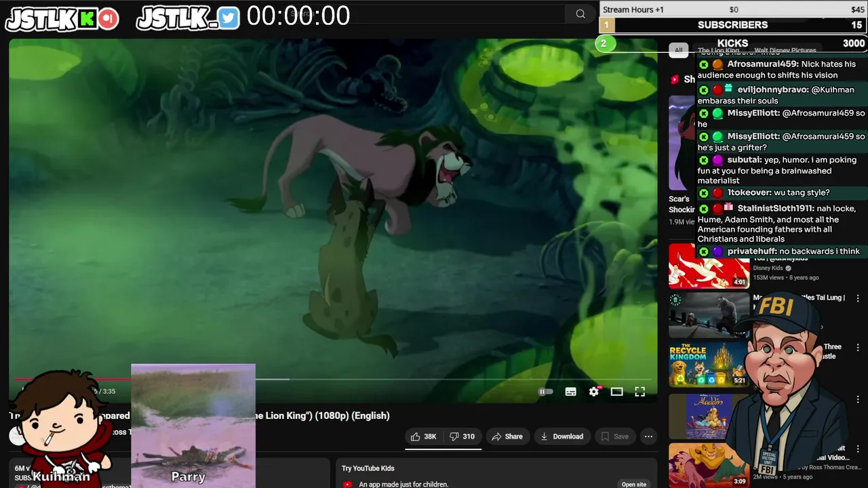Image resolution: width=868 pixels, height=488 pixels.
Task: Click the YouTube search magnifier icon
Action: pyautogui.click(x=580, y=14)
